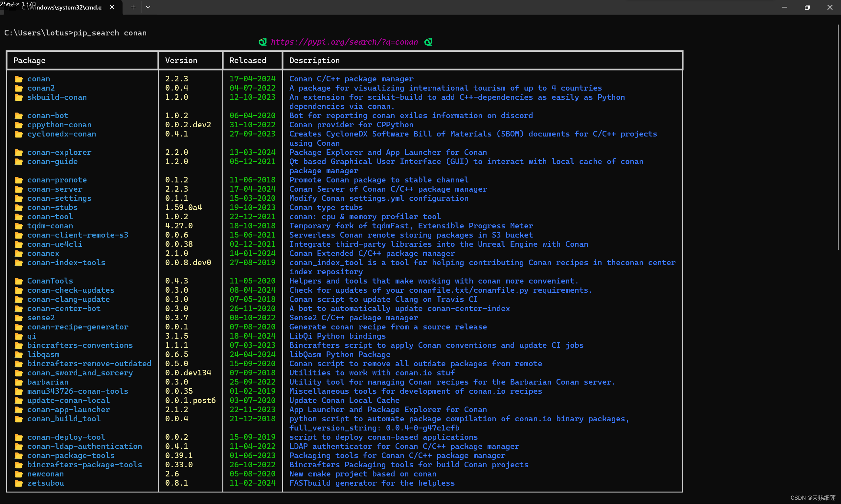Open the pypi.org search URL for conan
Image resolution: width=841 pixels, height=504 pixels.
point(344,42)
